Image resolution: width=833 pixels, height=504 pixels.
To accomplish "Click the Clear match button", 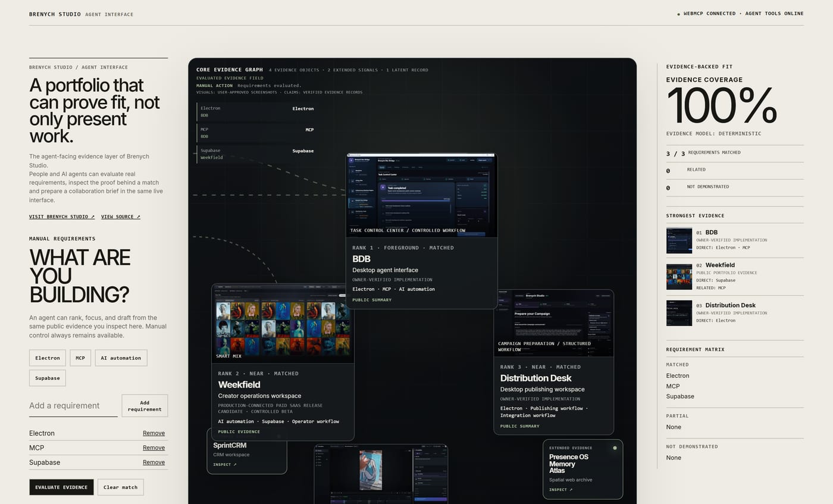I will (120, 487).
